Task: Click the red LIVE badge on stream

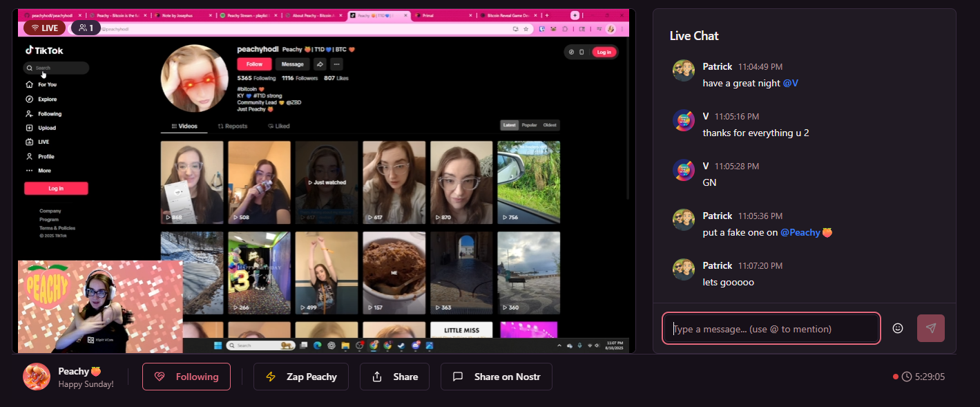Action: pyautogui.click(x=44, y=28)
